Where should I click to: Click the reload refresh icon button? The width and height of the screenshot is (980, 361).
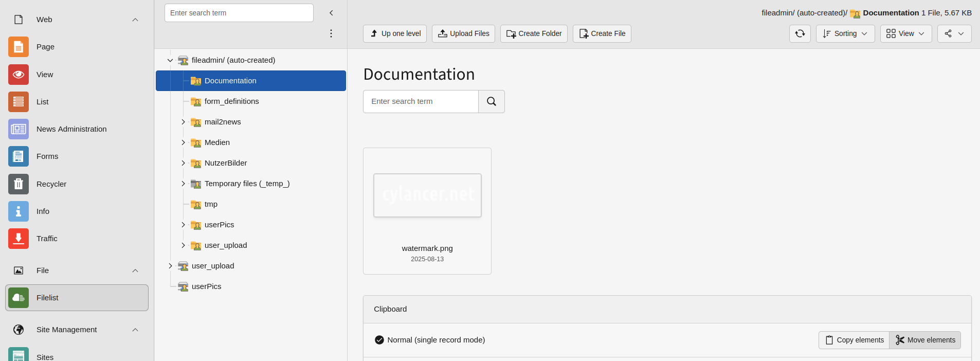point(800,34)
